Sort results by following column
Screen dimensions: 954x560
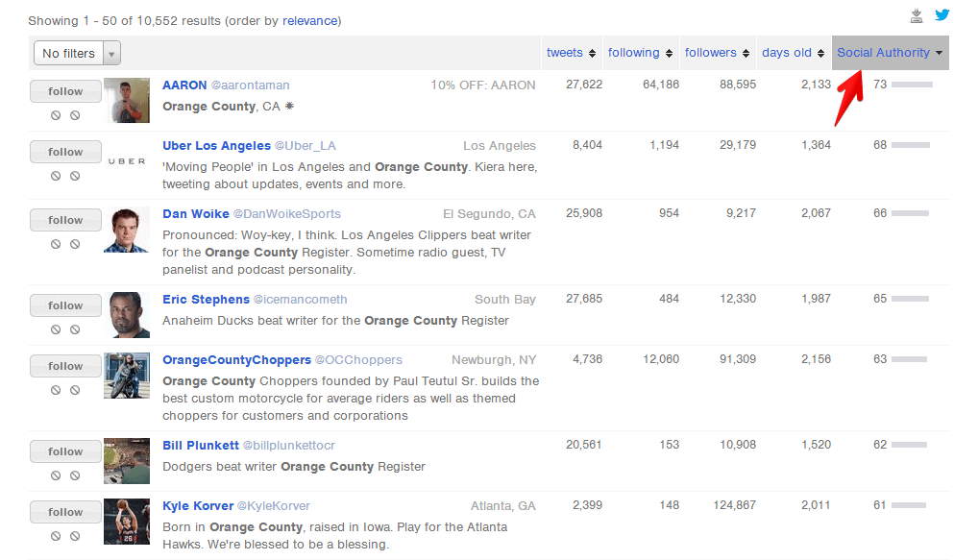[x=640, y=53]
